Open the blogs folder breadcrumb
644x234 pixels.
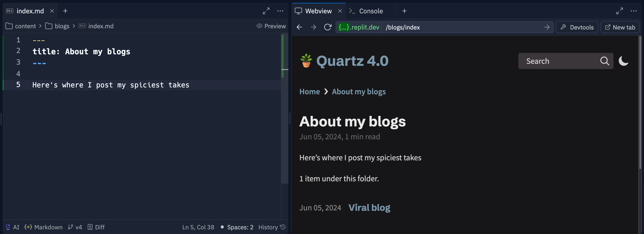pos(62,26)
